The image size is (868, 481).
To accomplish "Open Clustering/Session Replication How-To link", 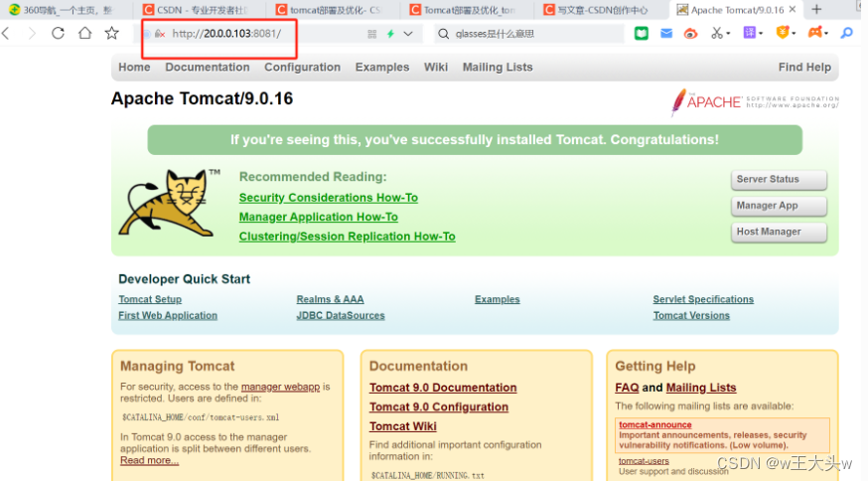I will tap(347, 237).
